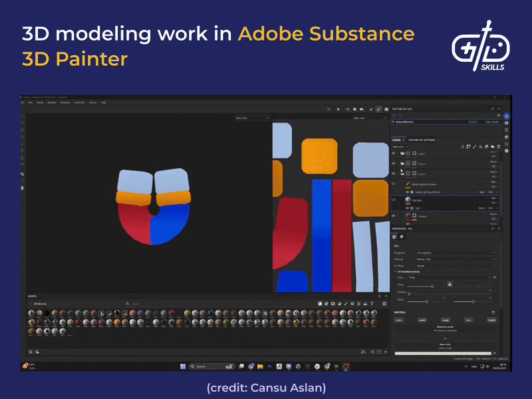Toggle visibility of the Highlight layer
This screenshot has width=532, height=399.
pyautogui.click(x=394, y=200)
